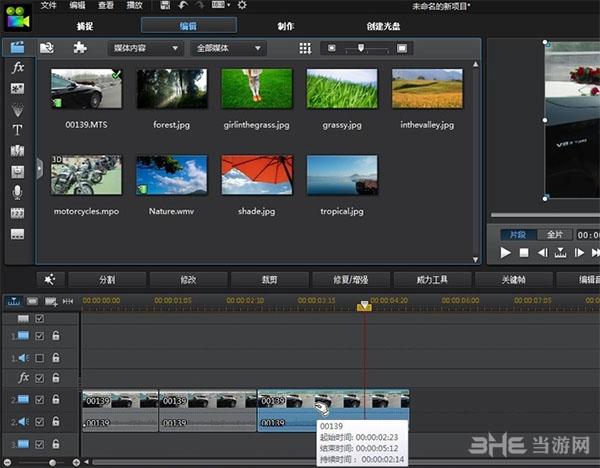Toggle video track 2 enable checkbox

pos(39,400)
